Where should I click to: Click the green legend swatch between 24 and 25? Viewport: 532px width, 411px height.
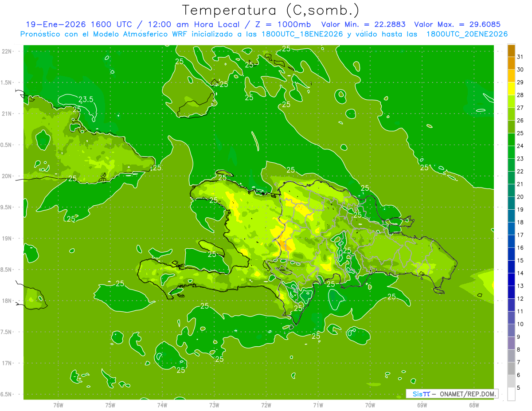[x=511, y=140]
